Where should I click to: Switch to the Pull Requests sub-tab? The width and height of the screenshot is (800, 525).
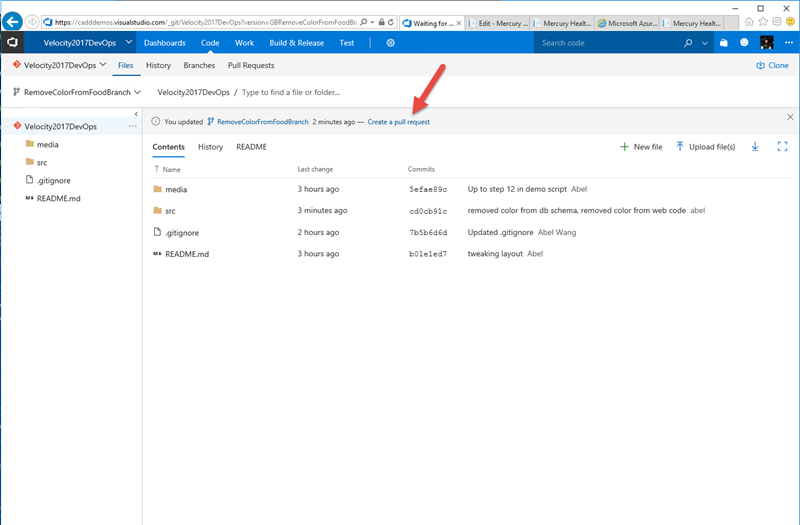point(251,65)
